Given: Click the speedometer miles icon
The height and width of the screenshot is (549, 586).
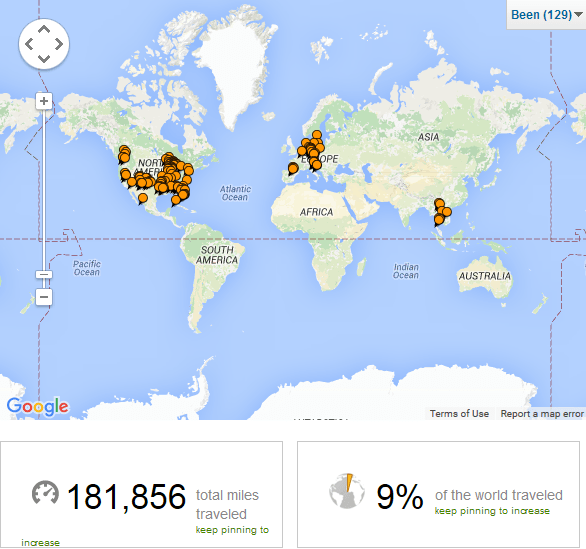Looking at the screenshot, I should pyautogui.click(x=45, y=493).
